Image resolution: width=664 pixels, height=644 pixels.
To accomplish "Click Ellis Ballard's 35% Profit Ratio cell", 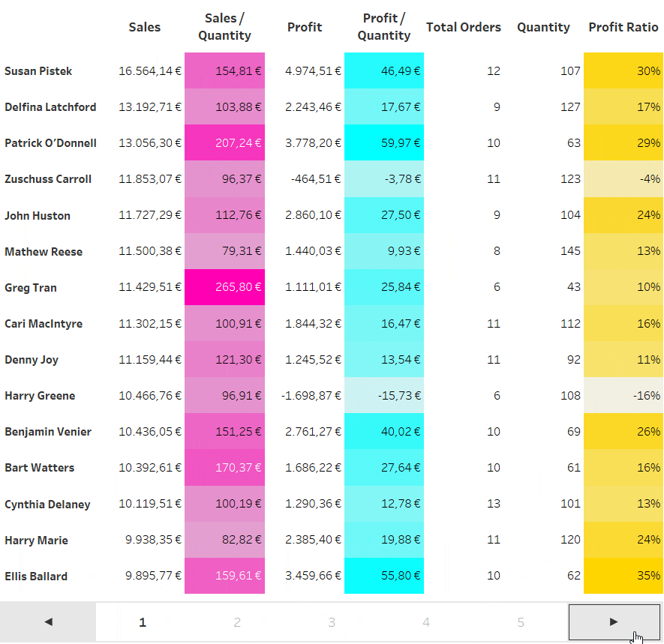I will point(623,576).
